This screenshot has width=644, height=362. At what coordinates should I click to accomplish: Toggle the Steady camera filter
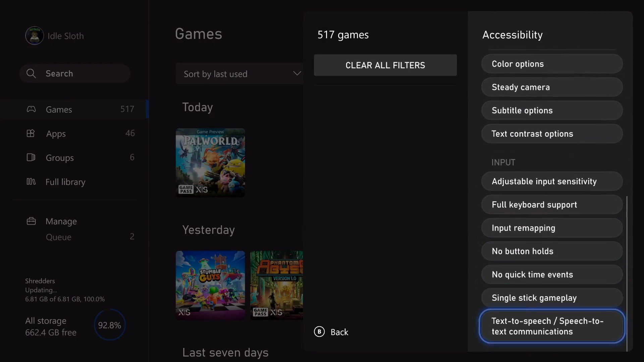tap(552, 87)
